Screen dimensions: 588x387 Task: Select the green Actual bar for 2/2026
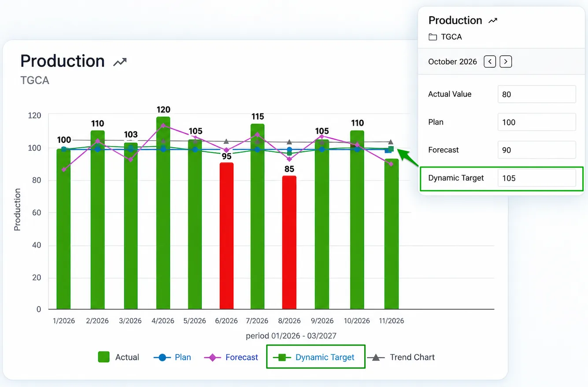pyautogui.click(x=98, y=220)
